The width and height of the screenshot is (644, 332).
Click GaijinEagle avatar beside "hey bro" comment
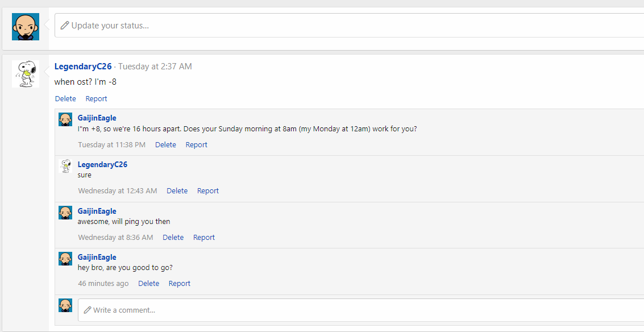pos(65,259)
